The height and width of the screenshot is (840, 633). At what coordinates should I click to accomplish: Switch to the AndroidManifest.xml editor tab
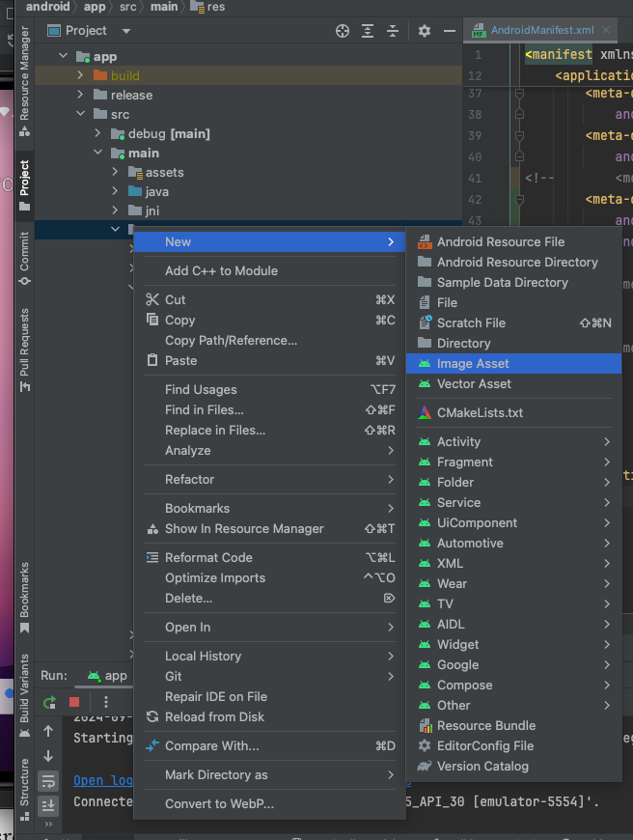(x=540, y=29)
